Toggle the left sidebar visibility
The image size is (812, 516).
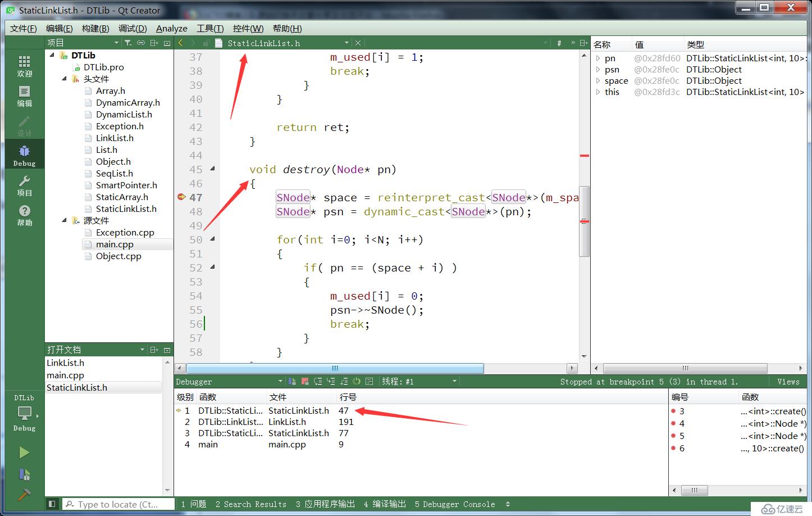tap(52, 504)
